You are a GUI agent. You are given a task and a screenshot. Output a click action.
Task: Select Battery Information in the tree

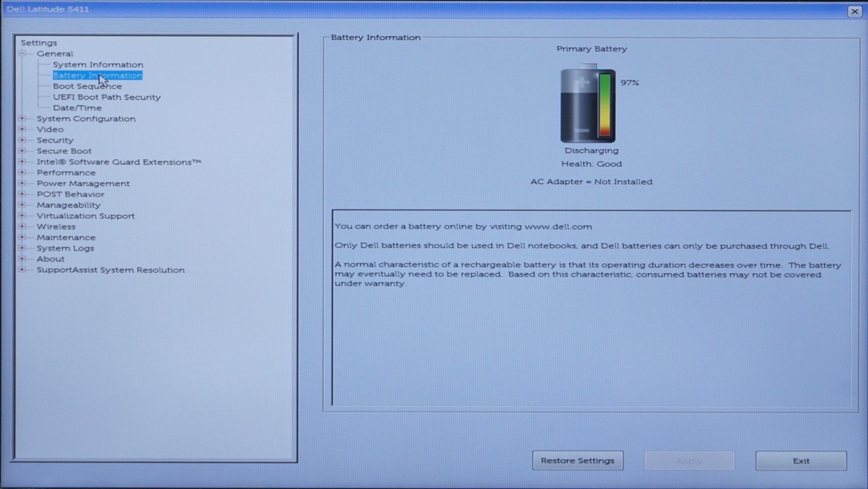[x=98, y=75]
